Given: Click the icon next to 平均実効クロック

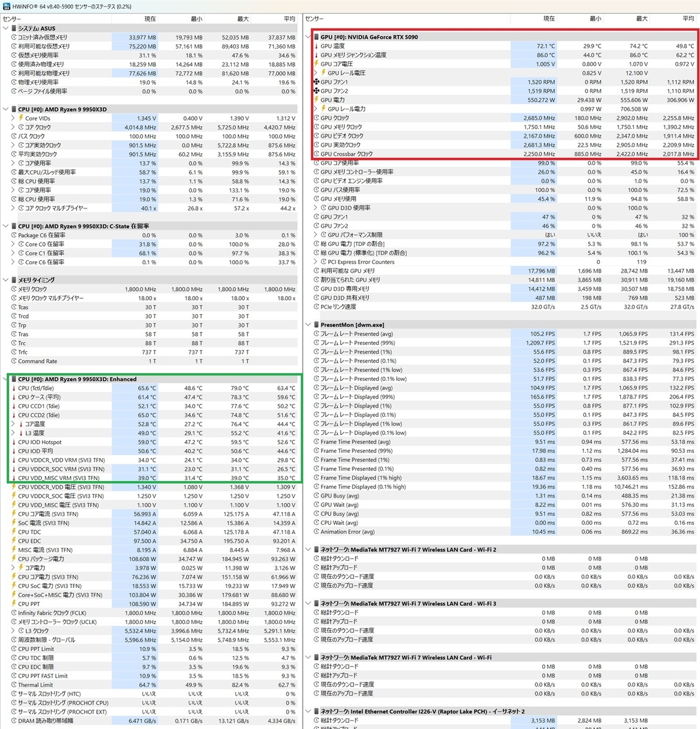Looking at the screenshot, I should [14, 154].
